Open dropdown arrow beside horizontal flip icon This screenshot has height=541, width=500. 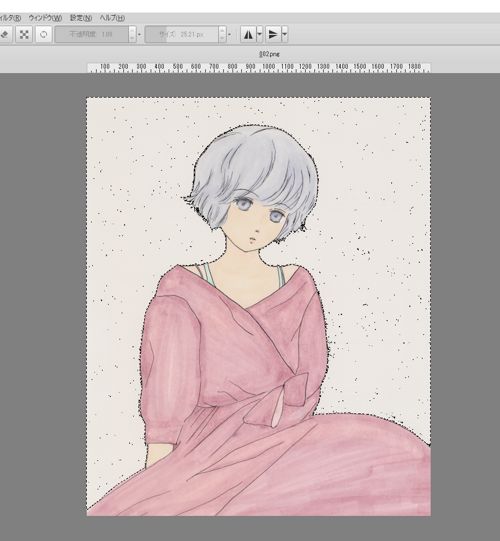[x=259, y=34]
